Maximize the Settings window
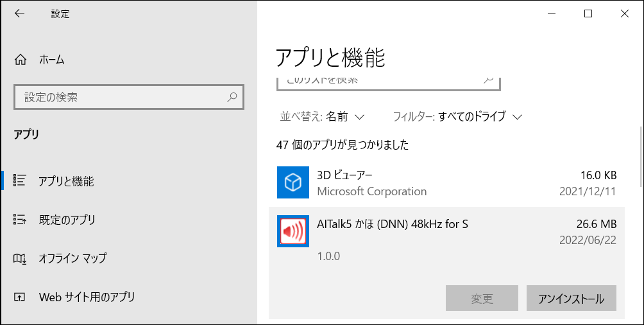Screen dimensions: 644x325 (588, 13)
